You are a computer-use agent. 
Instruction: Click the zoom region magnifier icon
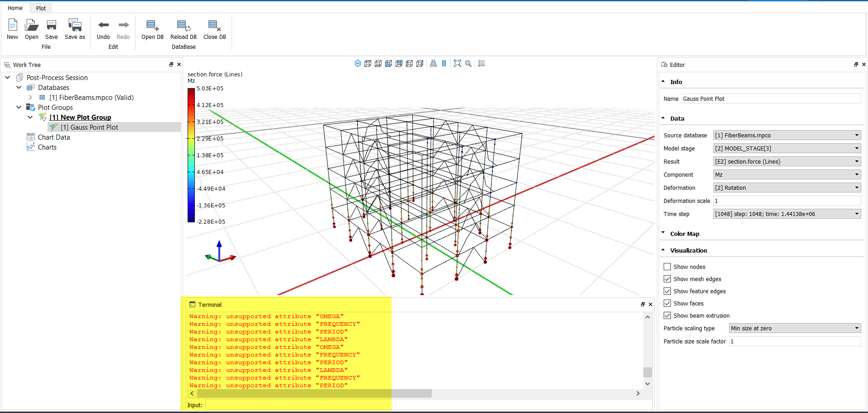(468, 63)
